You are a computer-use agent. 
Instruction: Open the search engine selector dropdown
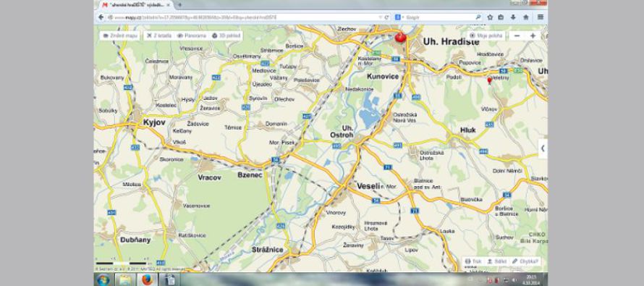[399, 17]
